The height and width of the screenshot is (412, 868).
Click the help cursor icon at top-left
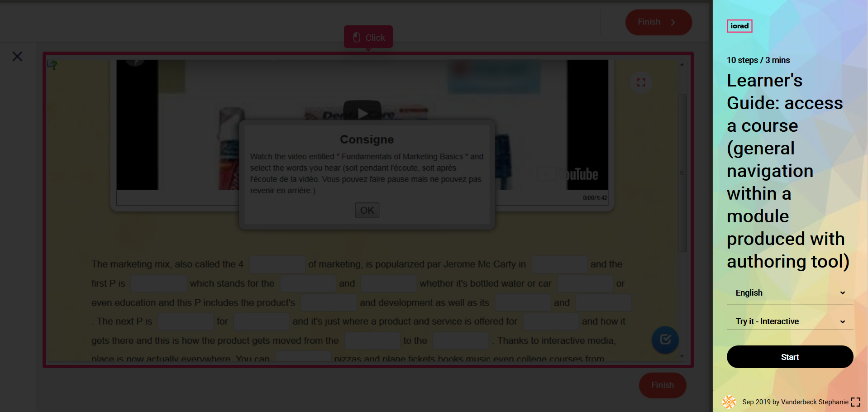[x=52, y=65]
